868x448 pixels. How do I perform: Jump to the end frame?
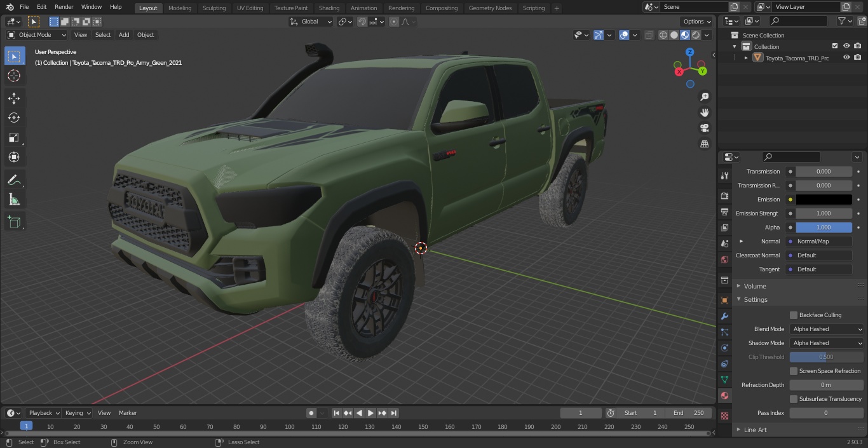coord(393,413)
